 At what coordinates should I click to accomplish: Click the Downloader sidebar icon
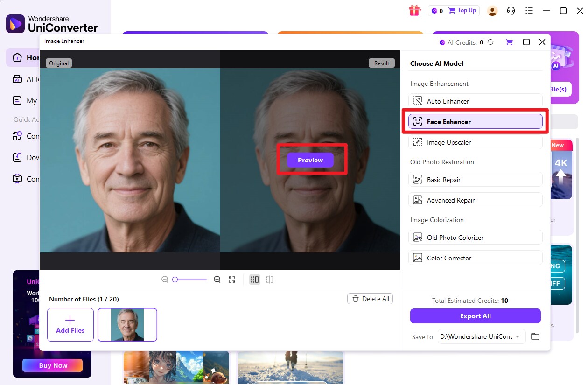(17, 157)
